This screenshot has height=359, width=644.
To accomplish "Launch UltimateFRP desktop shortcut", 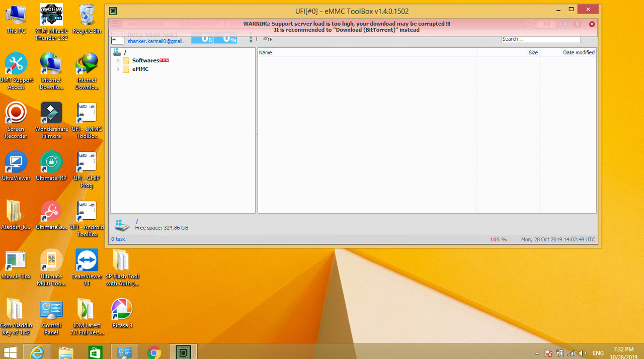I will (x=51, y=166).
